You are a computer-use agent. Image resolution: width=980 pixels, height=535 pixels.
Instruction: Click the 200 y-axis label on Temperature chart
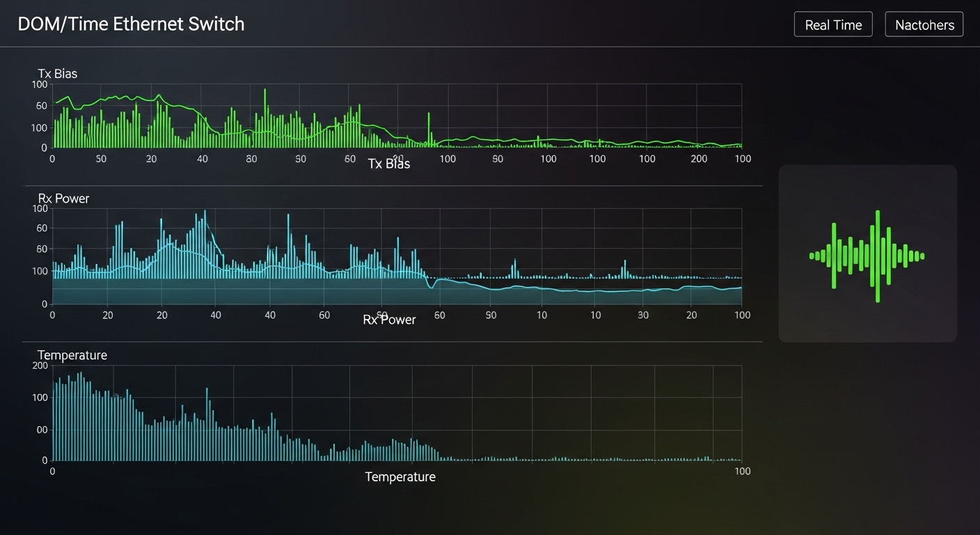pos(39,365)
